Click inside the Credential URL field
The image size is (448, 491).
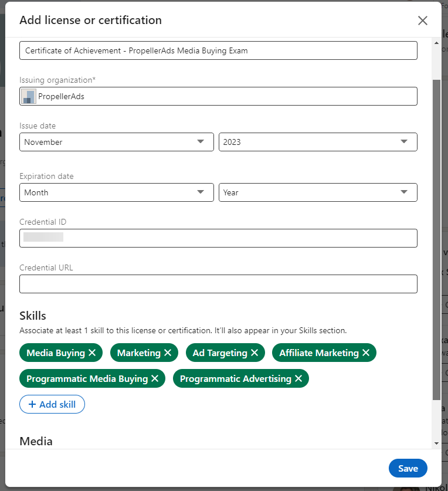(x=218, y=284)
